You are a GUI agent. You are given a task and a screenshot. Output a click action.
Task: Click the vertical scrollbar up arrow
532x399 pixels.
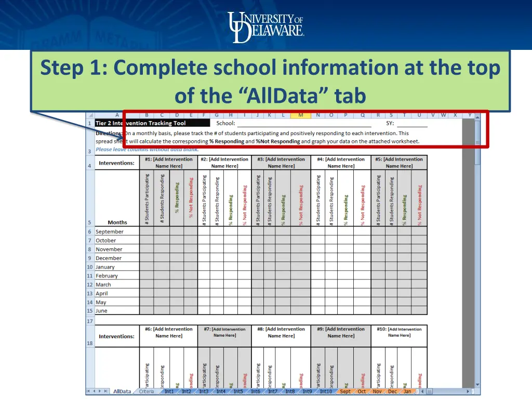tap(477, 117)
